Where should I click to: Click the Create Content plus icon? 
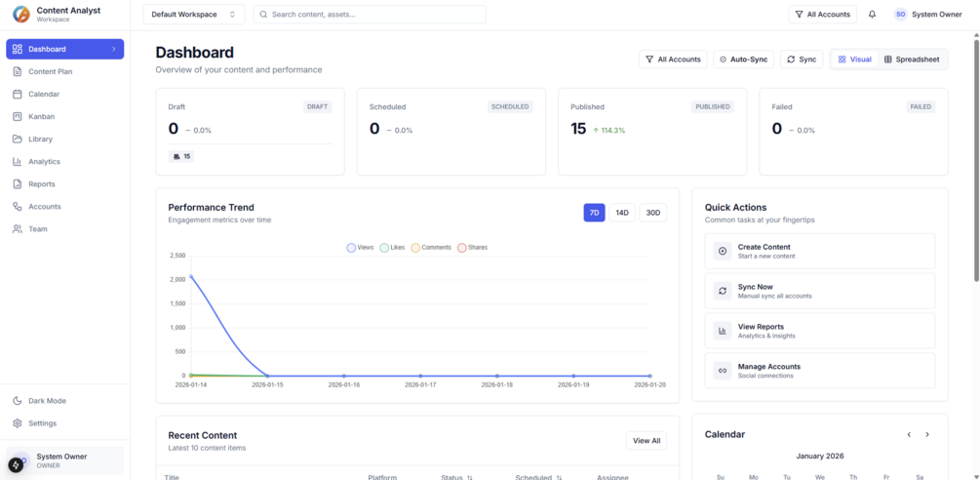click(x=723, y=252)
